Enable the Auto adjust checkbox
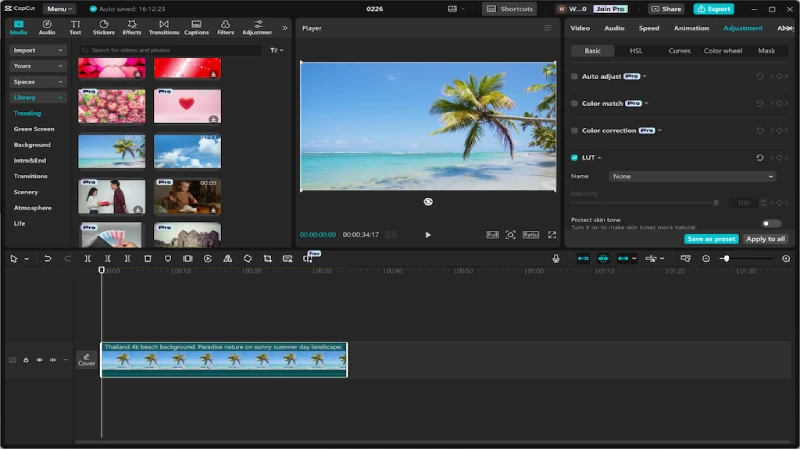The width and height of the screenshot is (800, 450). click(574, 77)
